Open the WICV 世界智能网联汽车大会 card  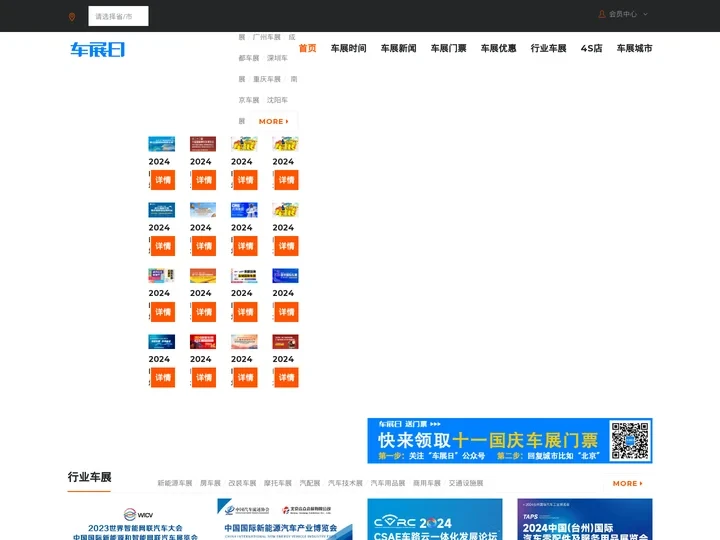[x=135, y=519]
